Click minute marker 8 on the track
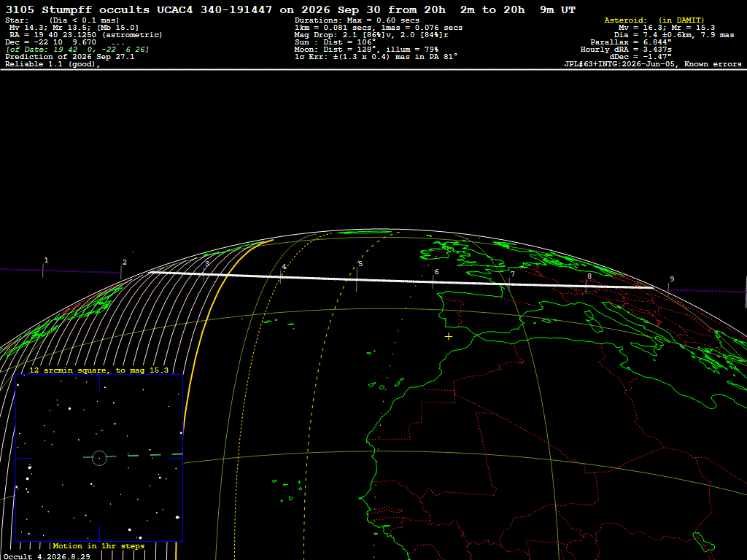This screenshot has height=560, width=747. [x=589, y=276]
